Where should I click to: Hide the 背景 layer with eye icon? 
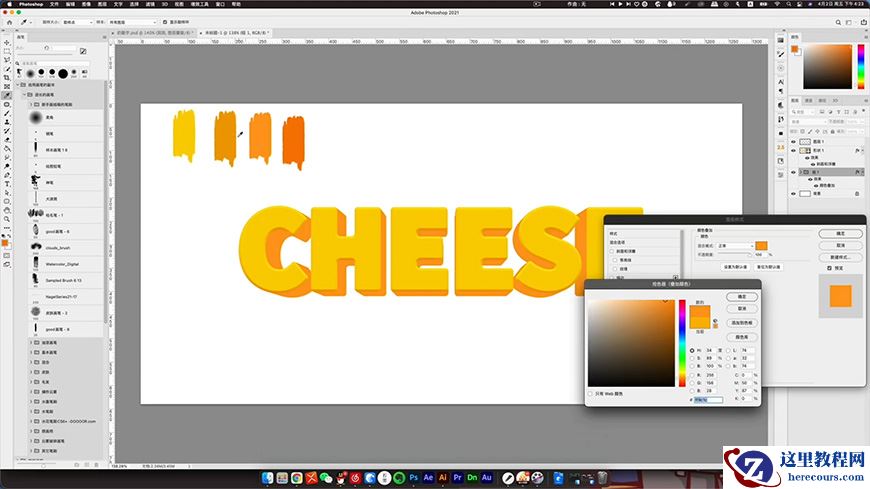794,194
